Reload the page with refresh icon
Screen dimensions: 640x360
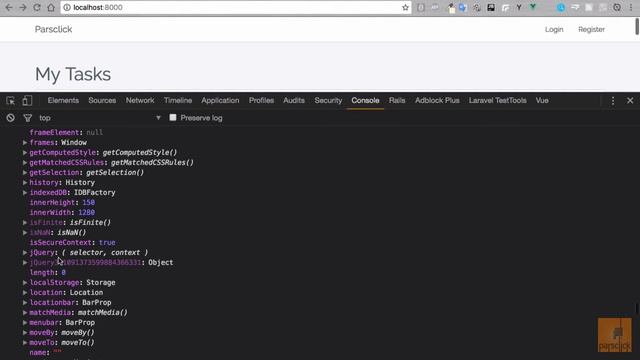pyautogui.click(x=37, y=7)
